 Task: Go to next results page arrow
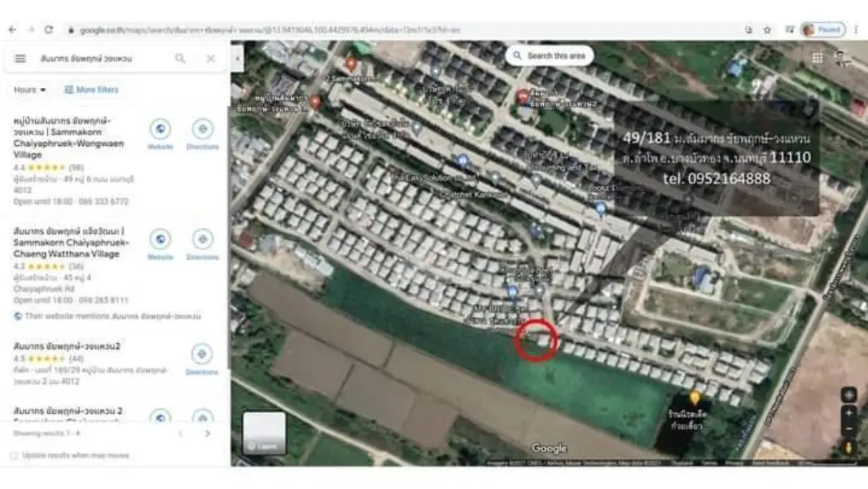208,434
